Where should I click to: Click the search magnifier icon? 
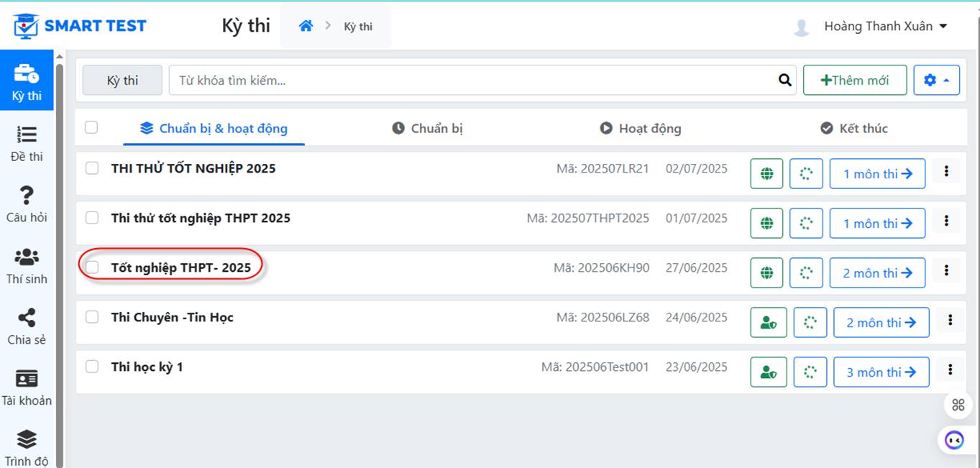point(784,81)
